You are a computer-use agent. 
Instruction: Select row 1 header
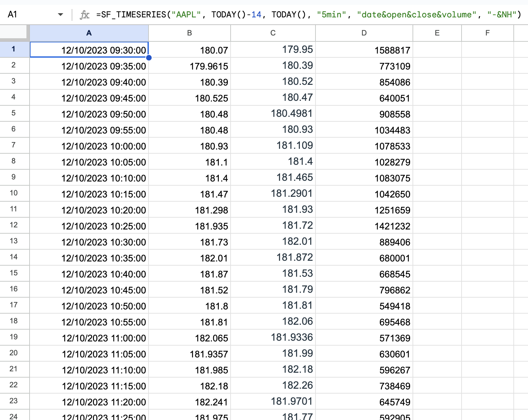(15, 49)
